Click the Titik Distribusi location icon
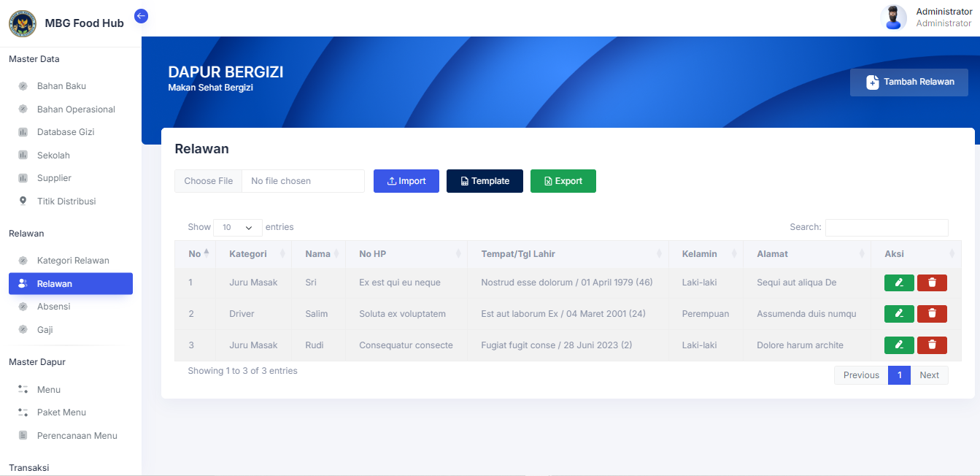Image resolution: width=980 pixels, height=476 pixels. tap(23, 201)
